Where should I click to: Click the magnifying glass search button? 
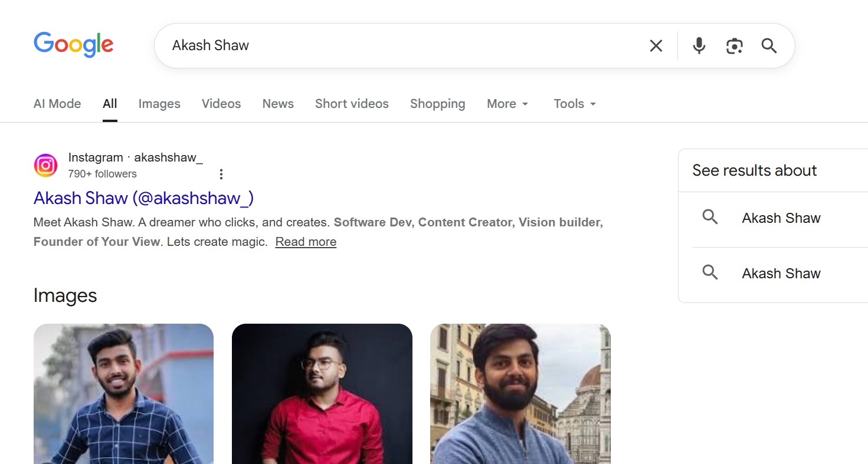(x=768, y=45)
